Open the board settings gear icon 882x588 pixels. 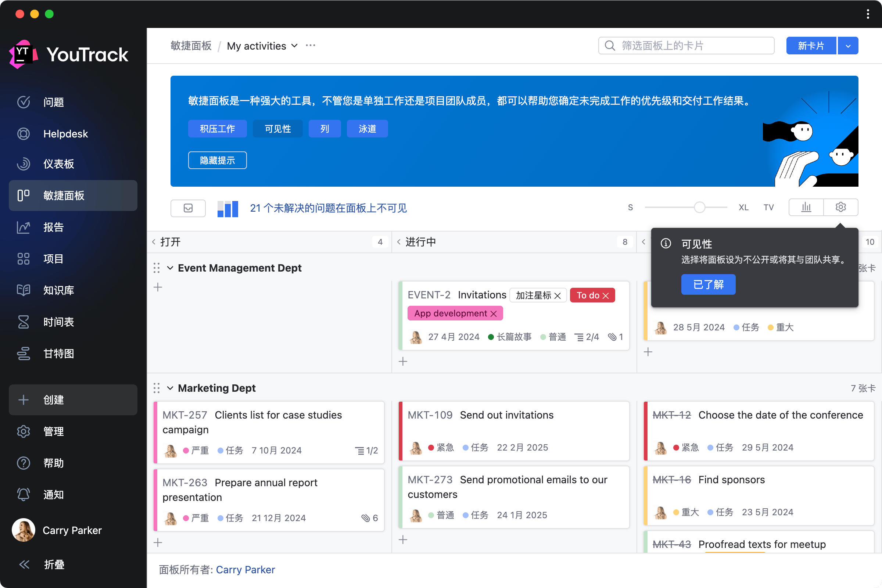pyautogui.click(x=840, y=207)
